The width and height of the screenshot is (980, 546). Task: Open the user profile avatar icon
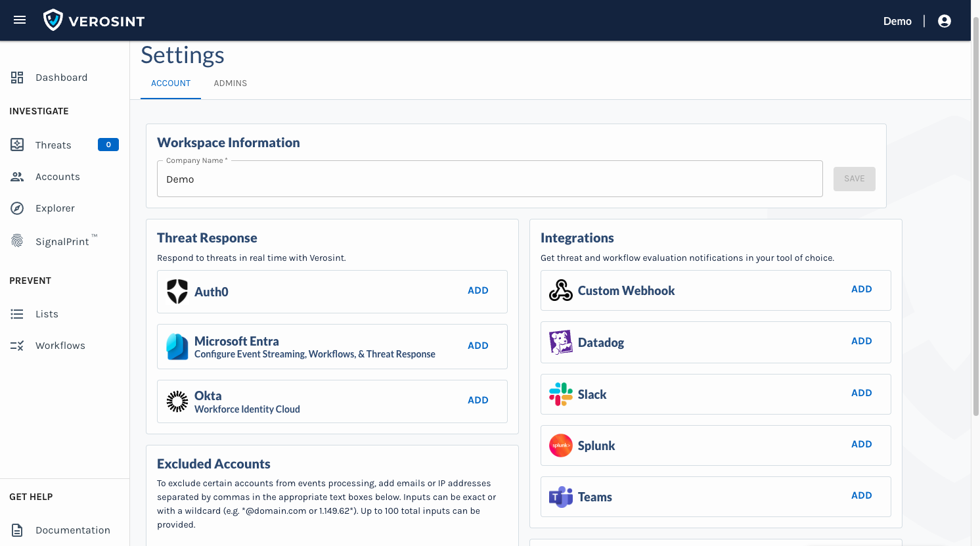point(945,21)
